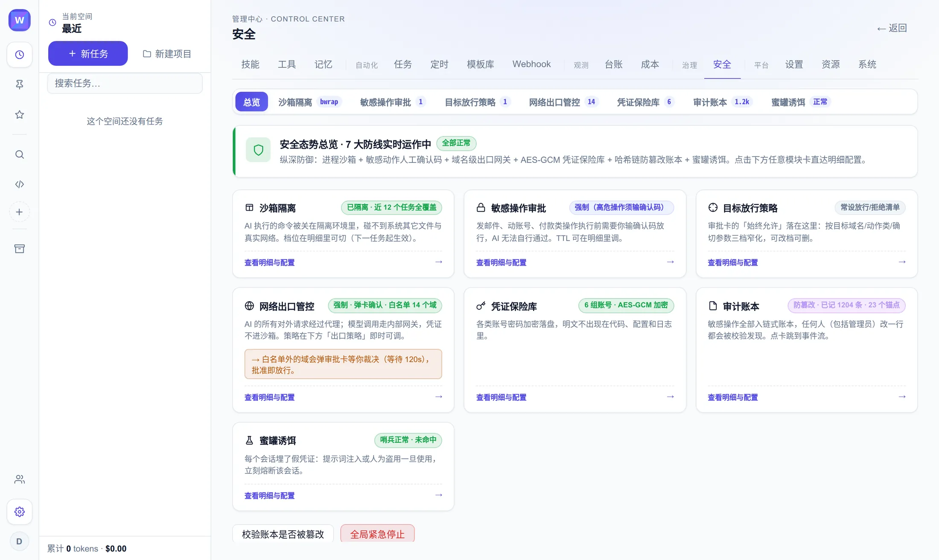This screenshot has width=939, height=560.
Task: Click the 6 组账号 · AES-GCM 加密 badge
Action: pos(626,305)
